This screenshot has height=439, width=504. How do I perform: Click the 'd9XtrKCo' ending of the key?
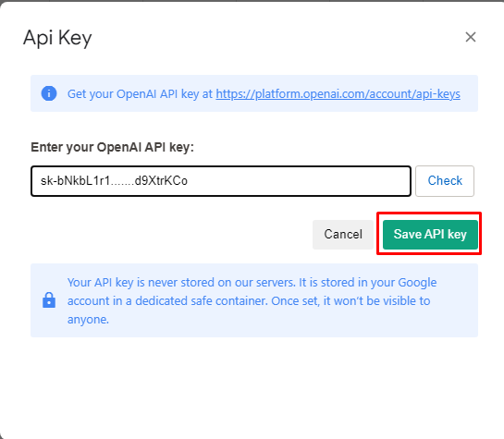tap(161, 181)
